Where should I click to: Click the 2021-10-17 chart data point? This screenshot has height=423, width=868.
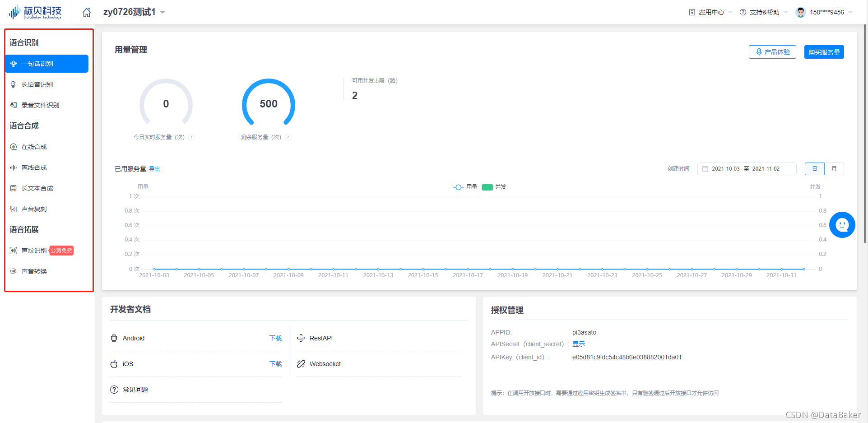[x=468, y=269]
